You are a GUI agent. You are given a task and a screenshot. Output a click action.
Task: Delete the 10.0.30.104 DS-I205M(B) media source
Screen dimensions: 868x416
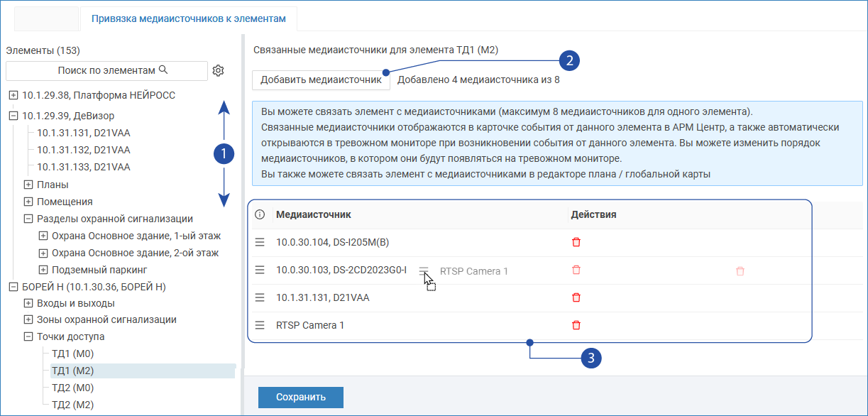(576, 242)
